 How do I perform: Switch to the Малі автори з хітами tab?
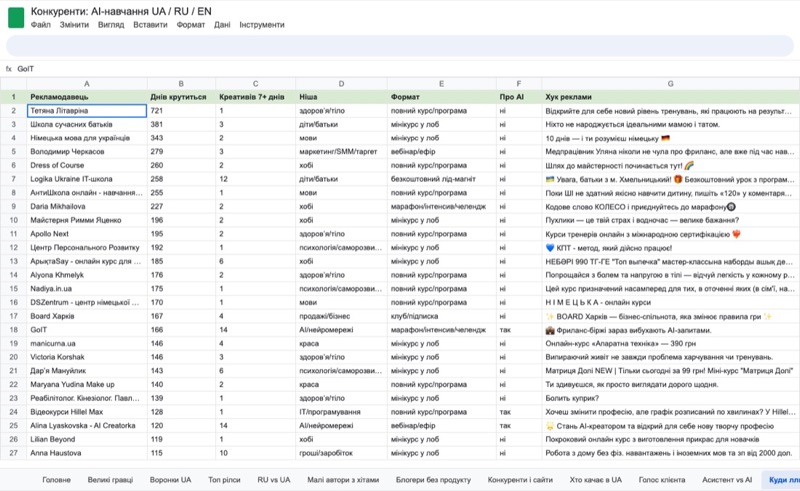343,480
